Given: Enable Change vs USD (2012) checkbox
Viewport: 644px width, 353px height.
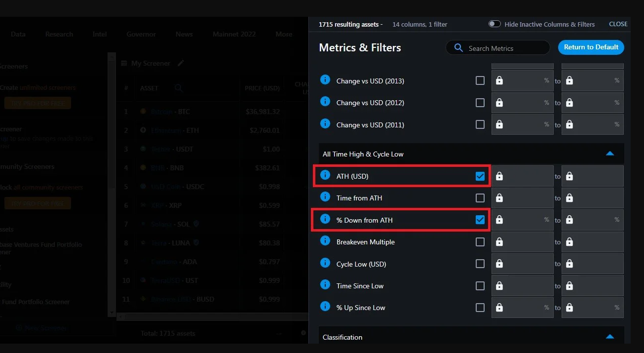Looking at the screenshot, I should click(x=480, y=103).
